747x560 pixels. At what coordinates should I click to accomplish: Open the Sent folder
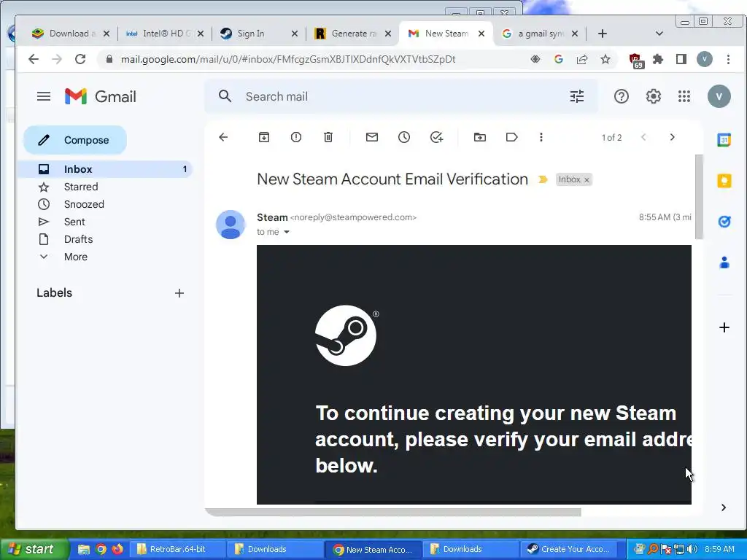click(74, 222)
